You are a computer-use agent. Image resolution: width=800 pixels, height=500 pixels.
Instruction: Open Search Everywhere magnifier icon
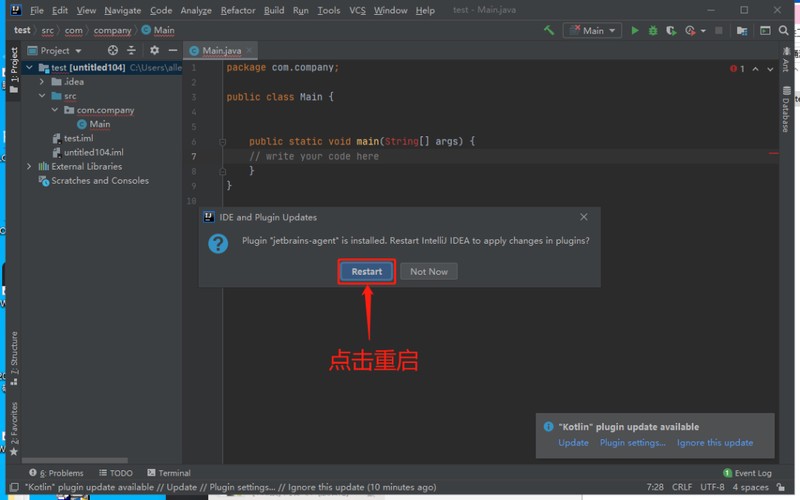[781, 31]
